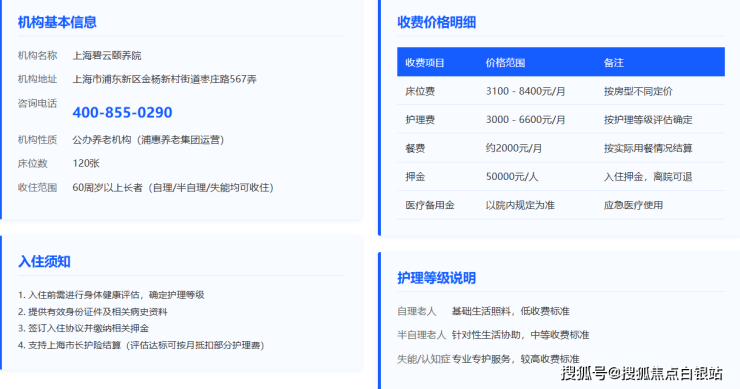
Task: Click the 价格范围 table column header
Action: click(x=505, y=63)
